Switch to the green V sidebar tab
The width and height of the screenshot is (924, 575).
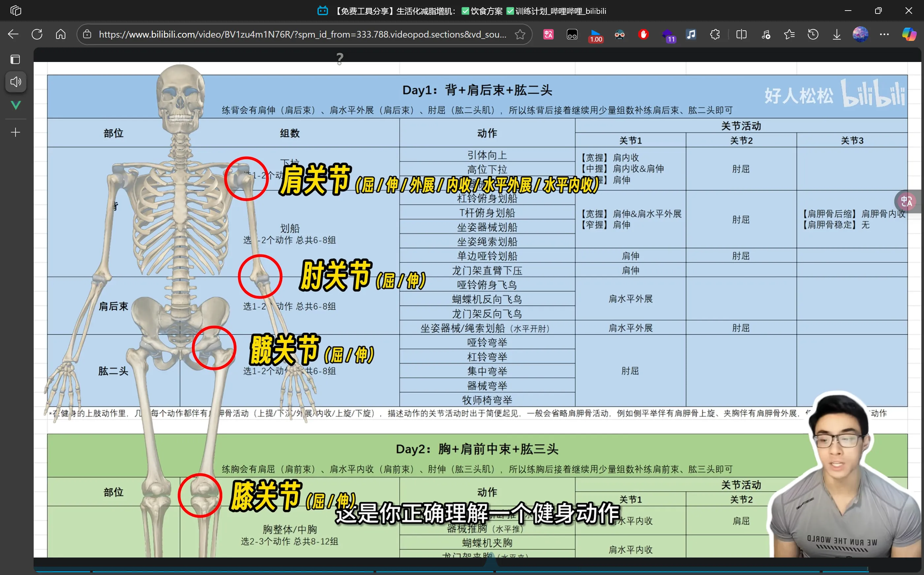coord(16,106)
